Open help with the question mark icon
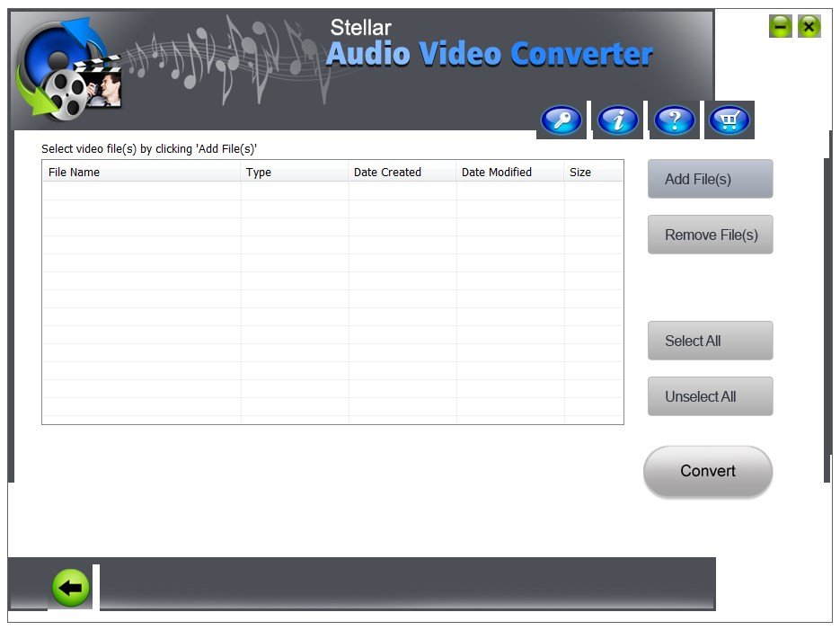The image size is (840, 630). (x=674, y=120)
